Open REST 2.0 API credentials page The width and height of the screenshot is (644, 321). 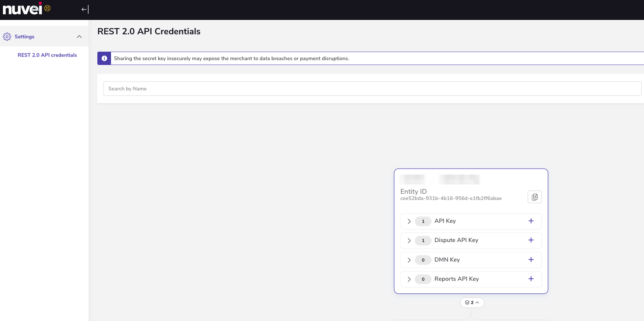tap(47, 55)
